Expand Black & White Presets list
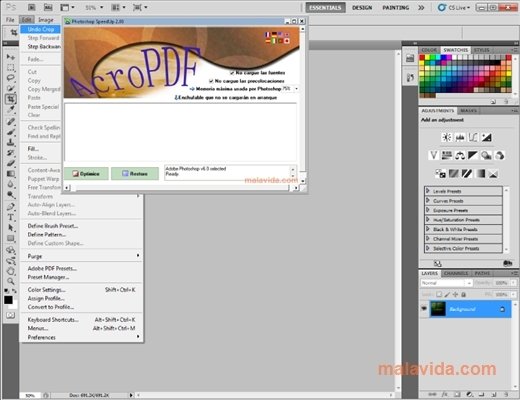Viewport: 520px width, 400px height. pos(428,229)
